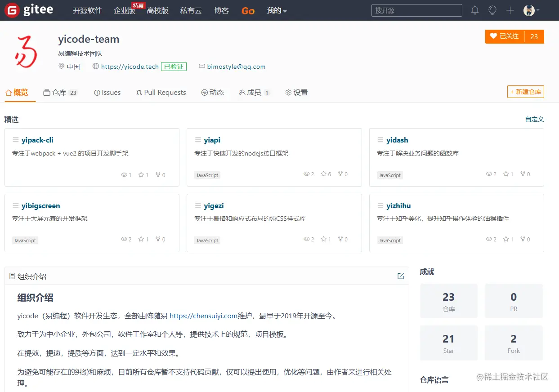
Task: Expand the 我的 dropdown menu
Action: pyautogui.click(x=277, y=10)
